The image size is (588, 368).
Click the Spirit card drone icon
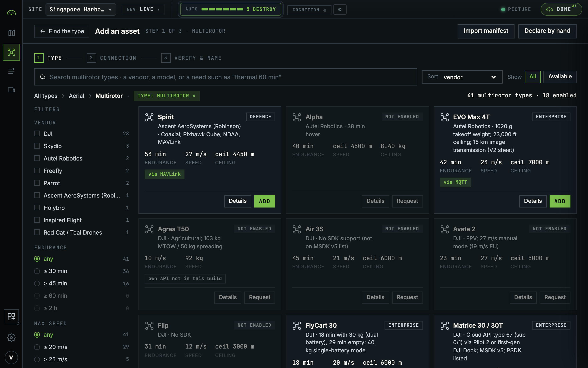[149, 117]
